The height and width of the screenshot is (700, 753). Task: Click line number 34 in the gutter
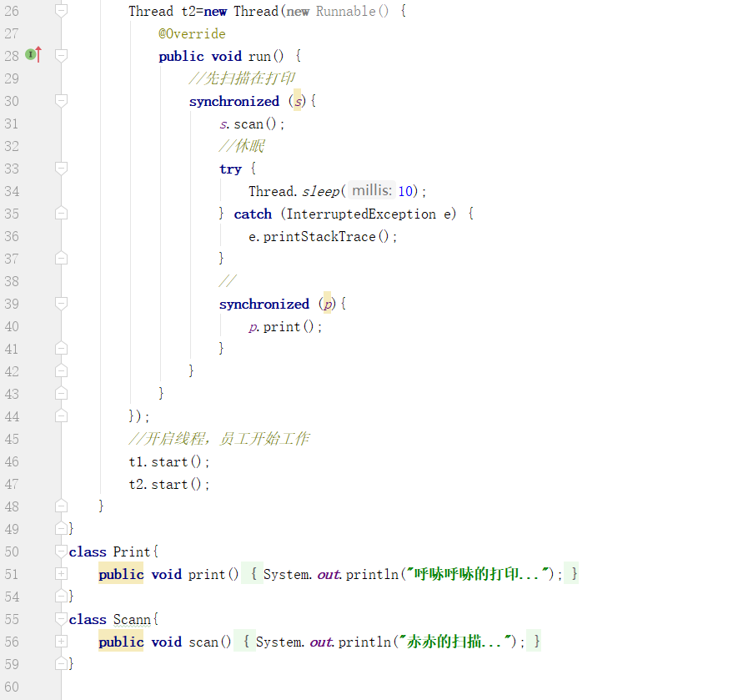(12, 191)
